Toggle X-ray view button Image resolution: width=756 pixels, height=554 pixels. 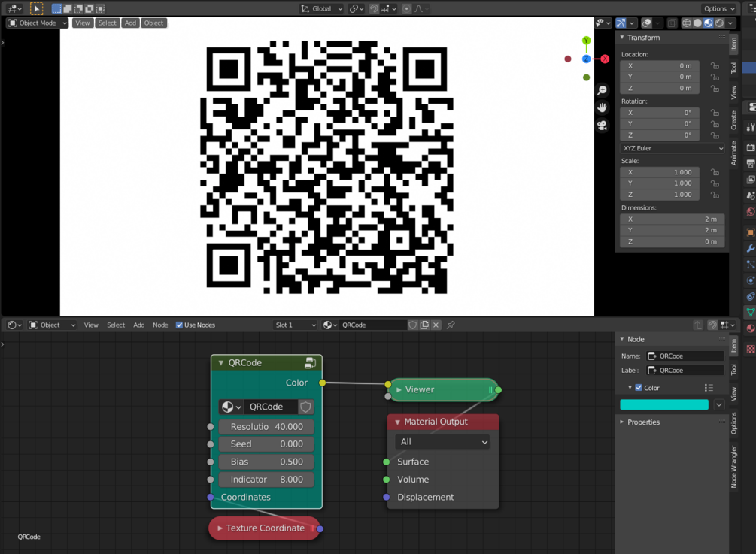click(x=672, y=23)
